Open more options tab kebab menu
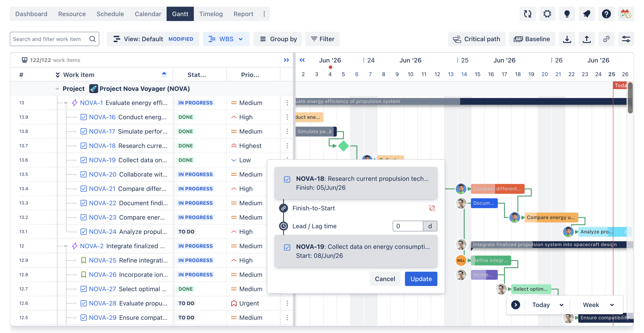 (264, 14)
